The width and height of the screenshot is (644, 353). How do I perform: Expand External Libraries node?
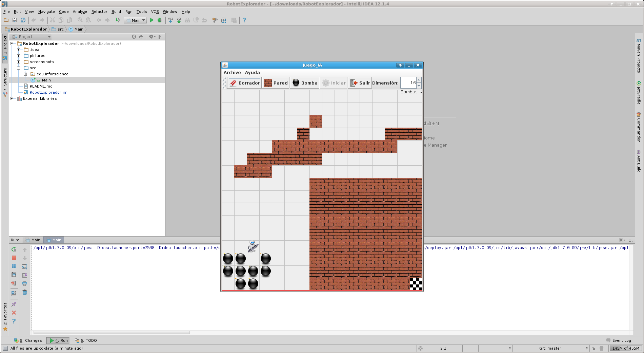(12, 98)
